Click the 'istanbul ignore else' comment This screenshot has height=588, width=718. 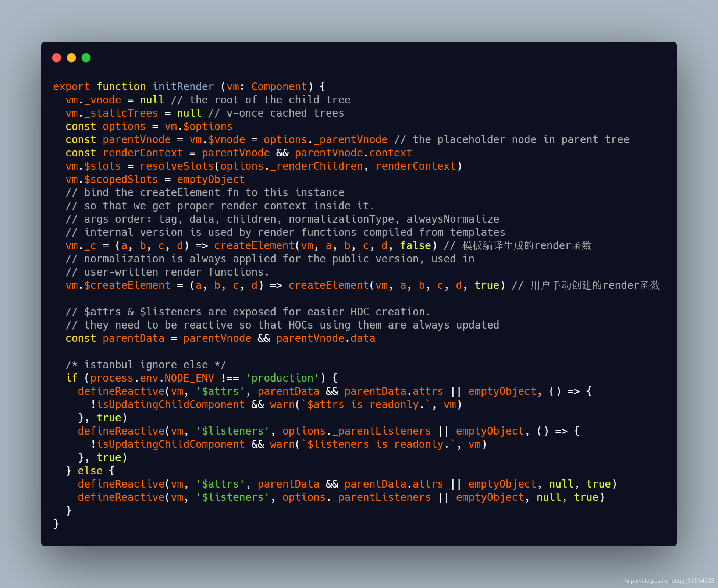pos(146,365)
